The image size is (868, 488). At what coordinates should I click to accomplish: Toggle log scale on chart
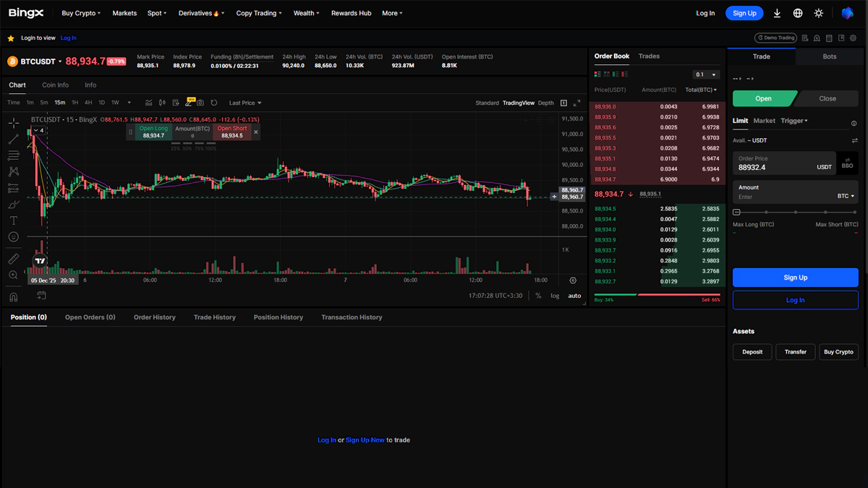pos(555,296)
